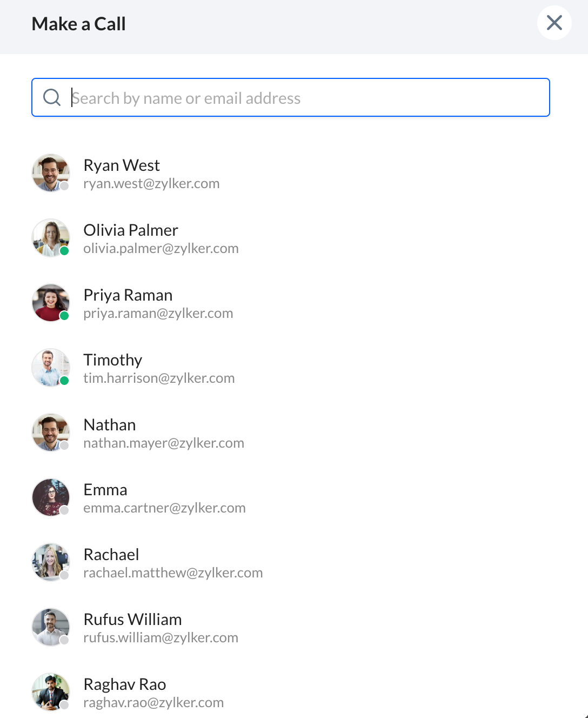The width and height of the screenshot is (588, 718).
Task: Click the nathan.mayer@zylker.com email address
Action: coord(164,443)
